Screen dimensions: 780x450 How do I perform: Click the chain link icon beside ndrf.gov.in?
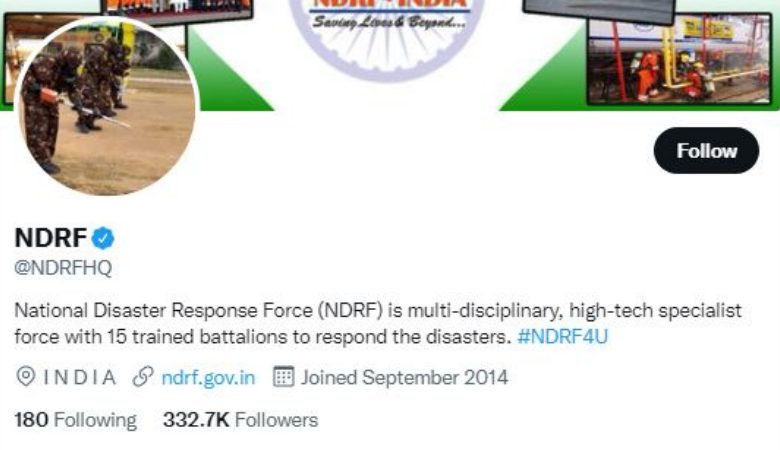[143, 376]
